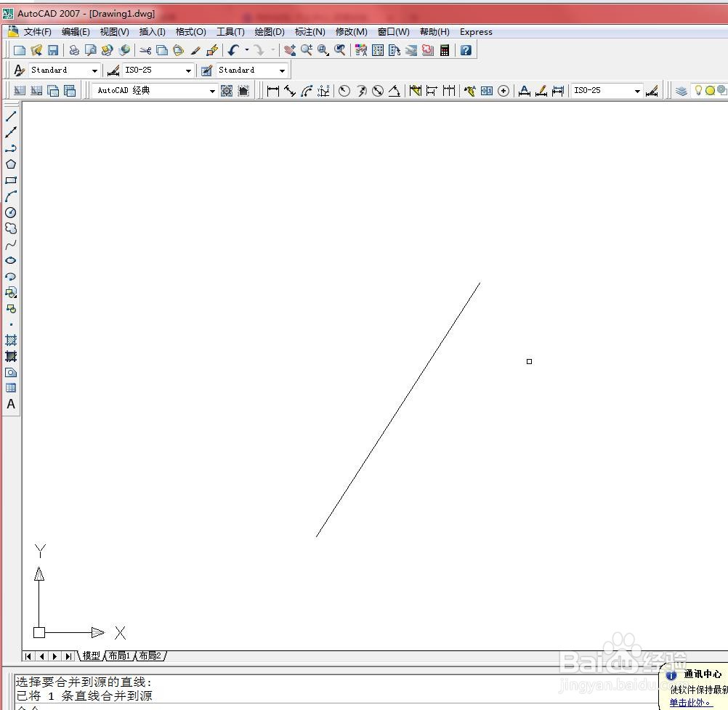Click the Diameter dimension icon
Screen dimensions: 728x710
point(378,91)
